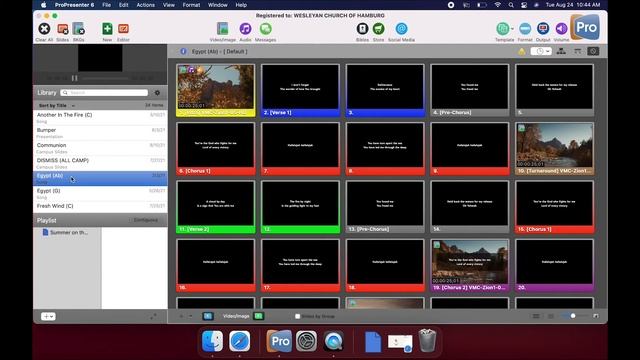Image resolution: width=640 pixels, height=360 pixels.
Task: Open the Volume toolbar icon
Action: pos(561,29)
